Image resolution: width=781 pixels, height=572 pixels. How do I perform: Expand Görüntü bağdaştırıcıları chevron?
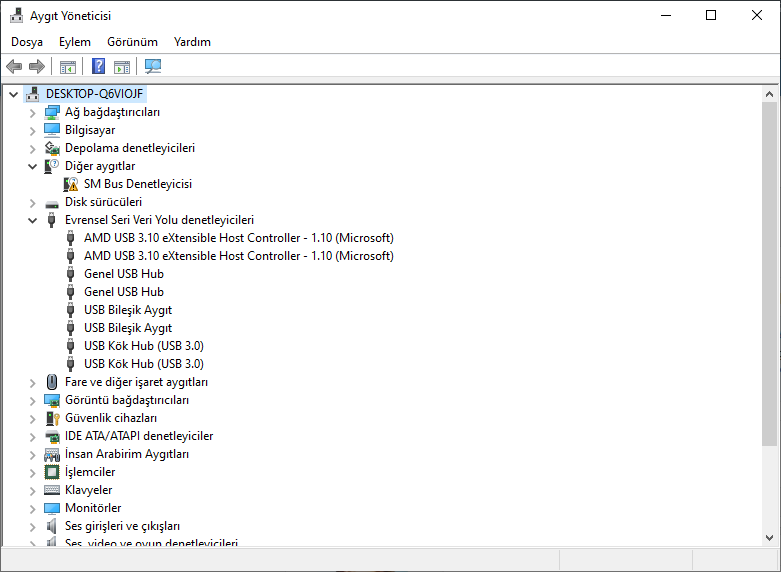pos(32,401)
